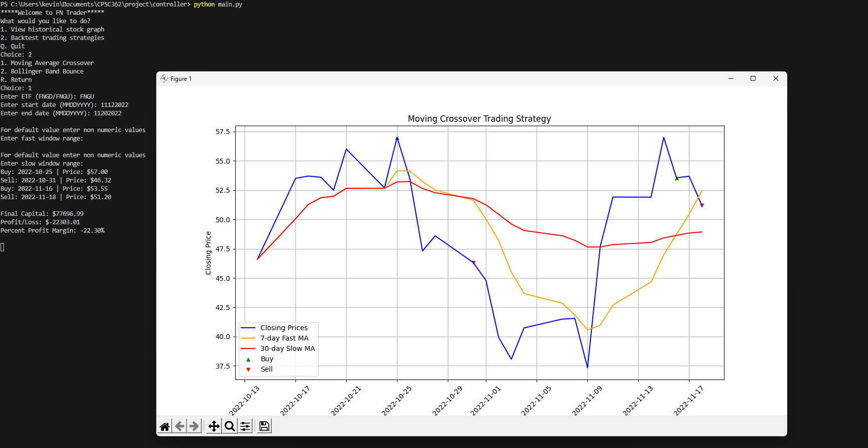Click the 'Closing Prices' legend label

(284, 328)
